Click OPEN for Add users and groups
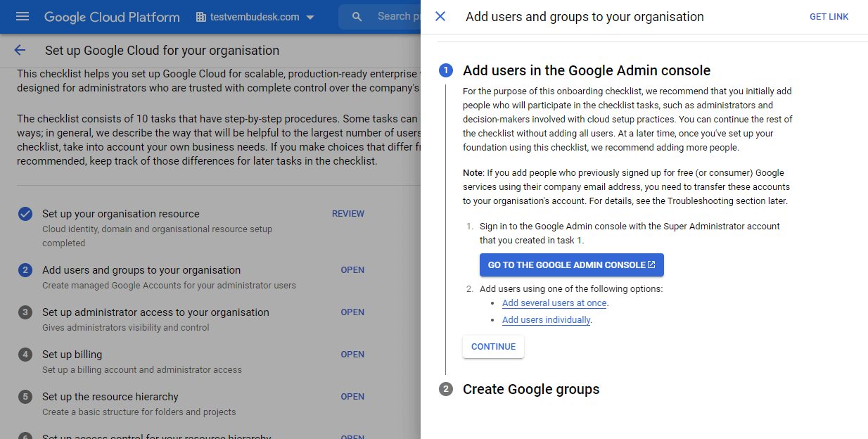 point(352,270)
